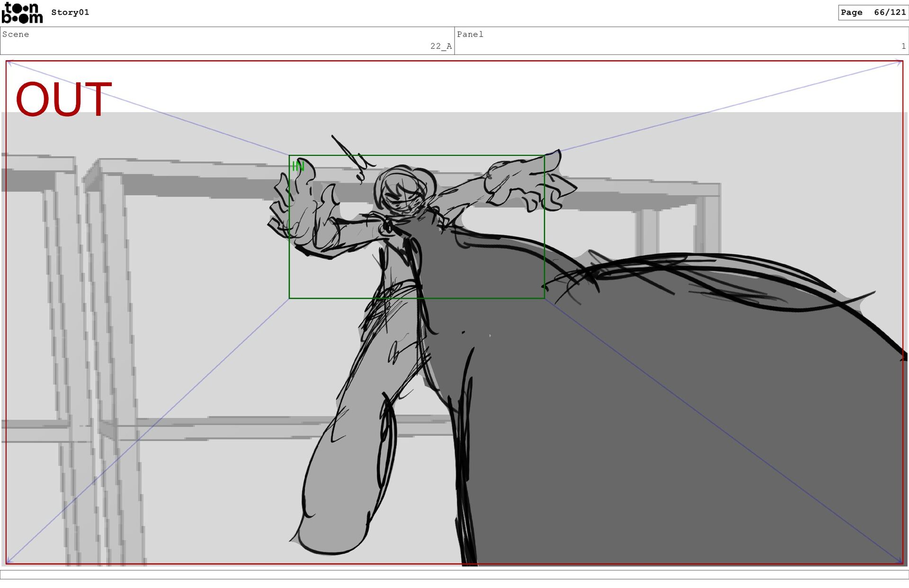Click the Scene header label

coord(16,34)
